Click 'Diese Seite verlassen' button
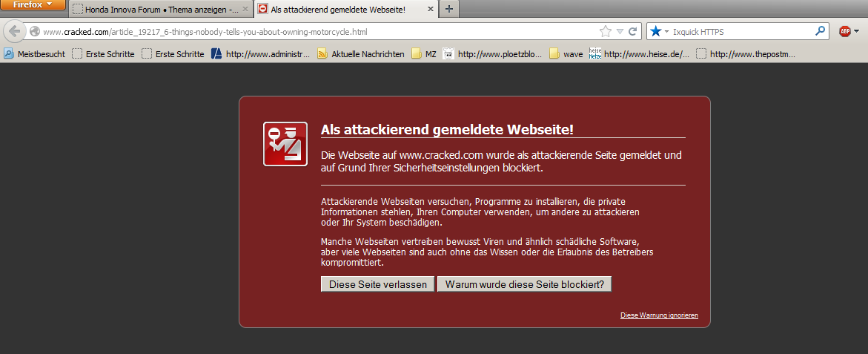 coord(377,284)
